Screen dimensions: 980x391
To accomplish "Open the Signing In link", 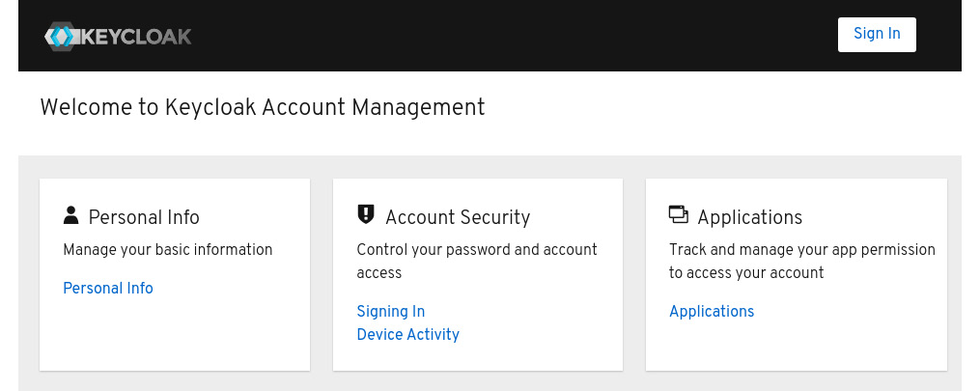I will [x=391, y=311].
